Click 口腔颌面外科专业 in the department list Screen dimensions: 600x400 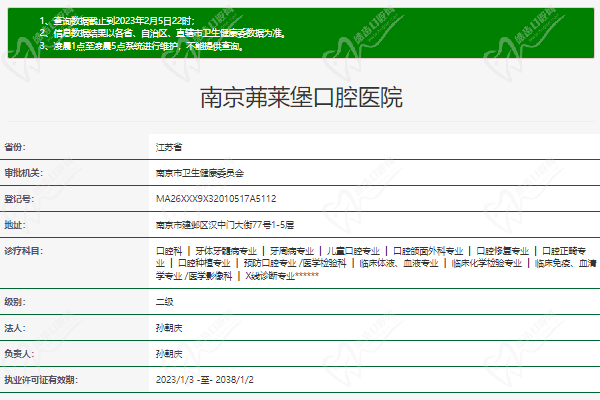pos(428,251)
